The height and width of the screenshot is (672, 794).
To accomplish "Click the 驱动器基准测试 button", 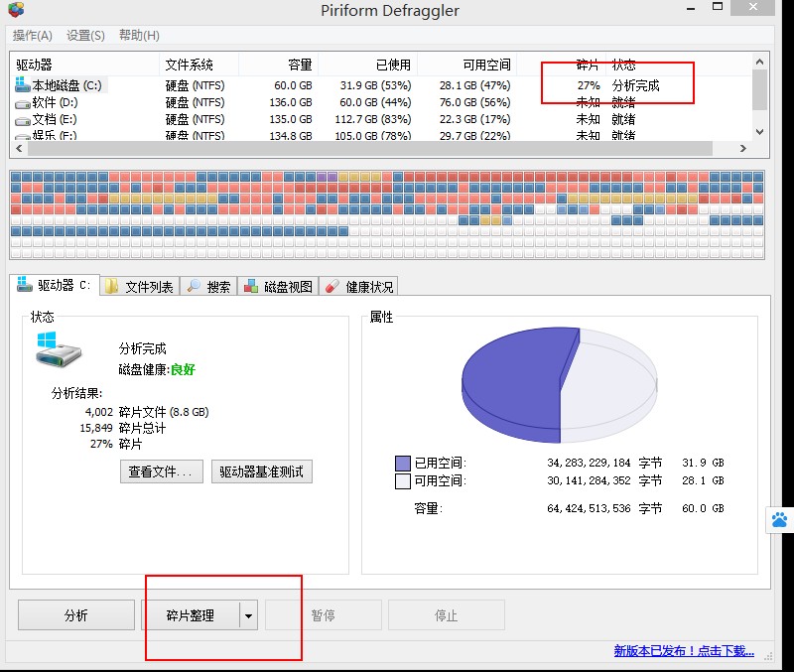I will pos(262,471).
